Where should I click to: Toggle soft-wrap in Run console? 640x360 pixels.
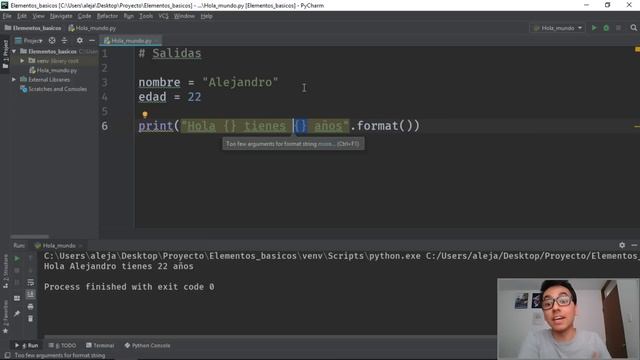(31, 282)
